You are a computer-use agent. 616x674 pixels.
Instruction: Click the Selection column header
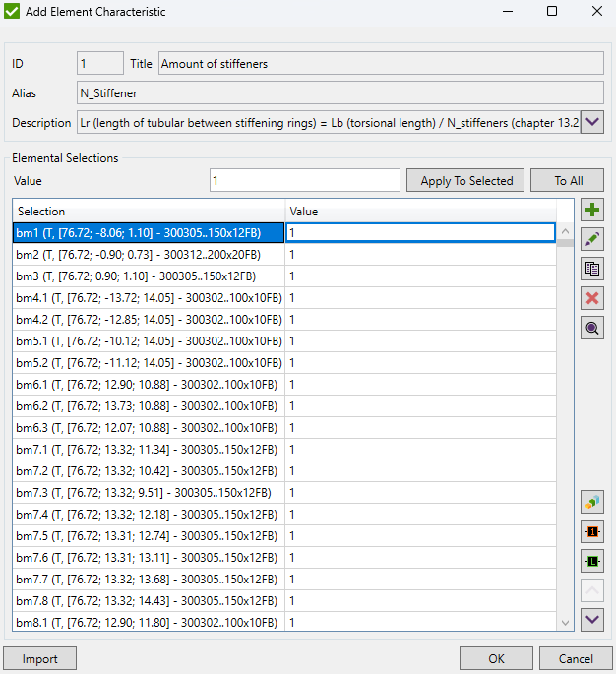[148, 212]
